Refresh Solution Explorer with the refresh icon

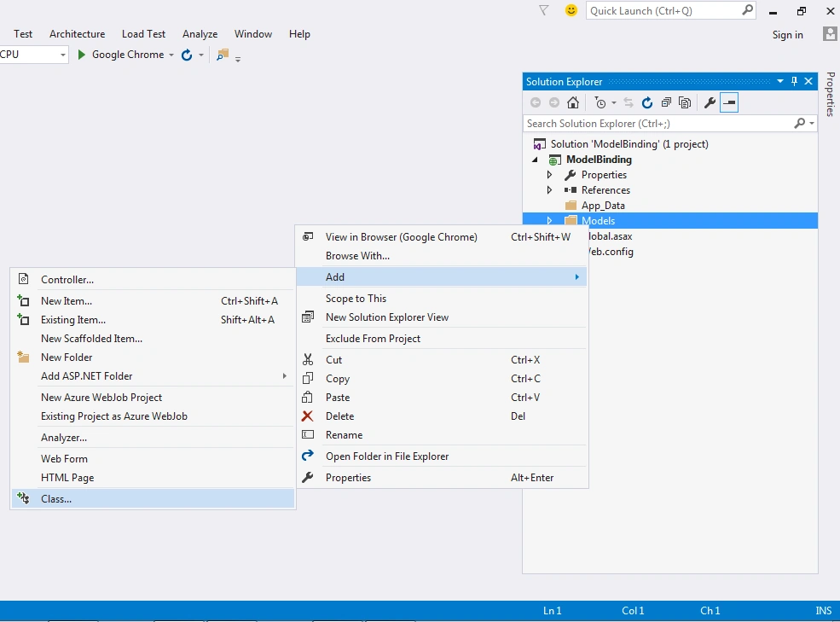coord(647,102)
